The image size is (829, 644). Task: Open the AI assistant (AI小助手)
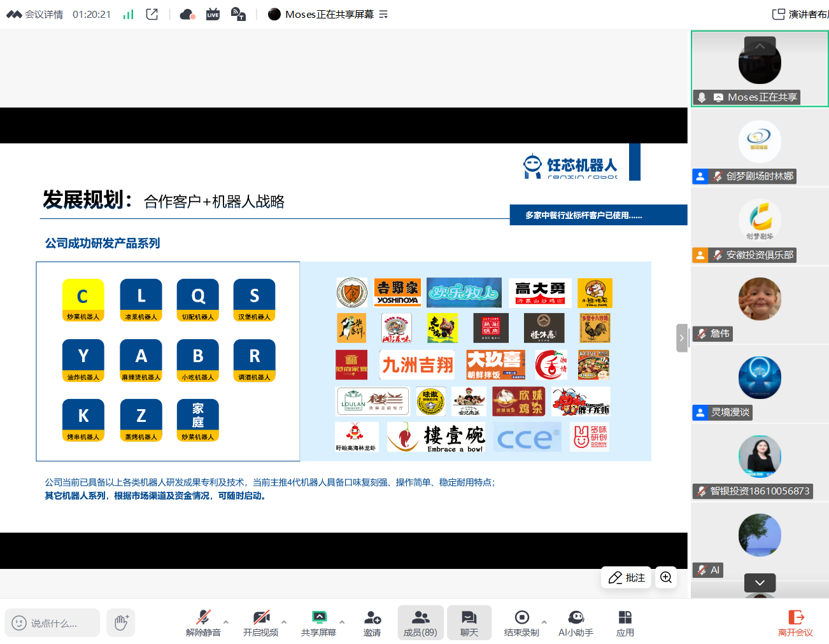coord(576,623)
